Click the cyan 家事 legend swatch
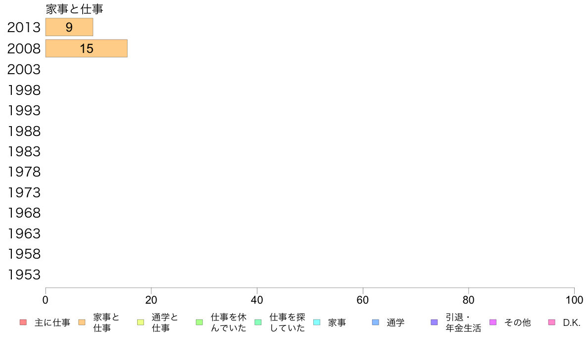The image size is (588, 364). (x=317, y=322)
